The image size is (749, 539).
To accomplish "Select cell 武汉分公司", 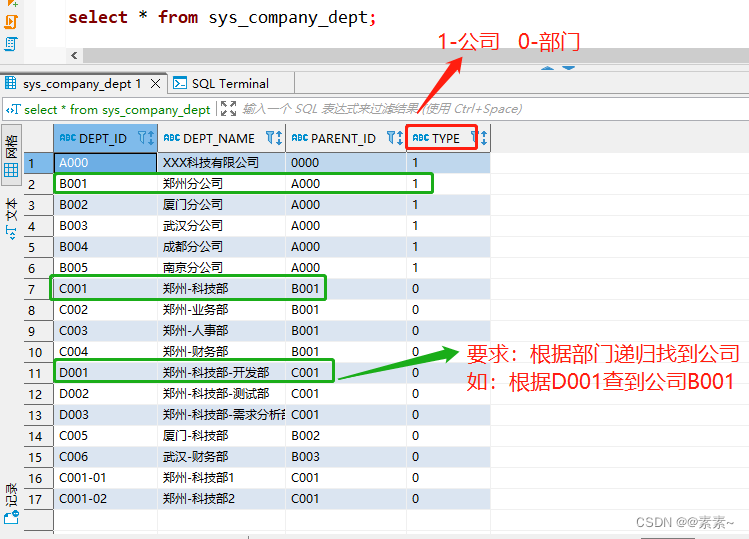I will coord(222,226).
